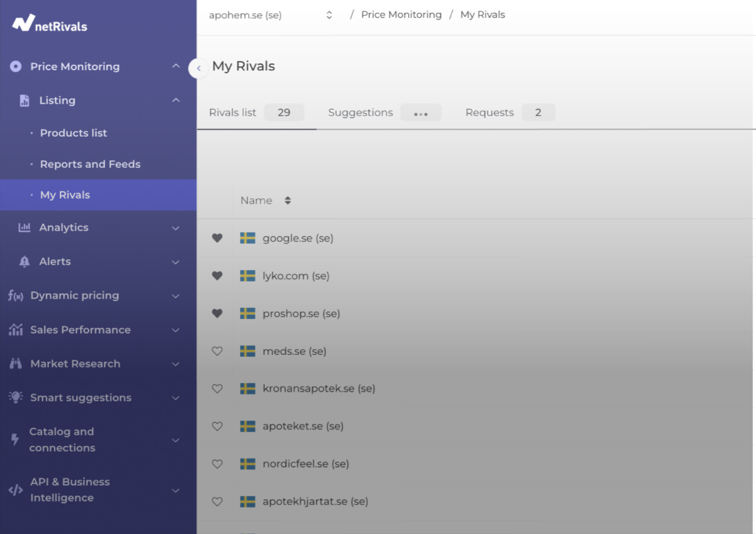Go to Reports and Feeds
Image resolution: width=756 pixels, height=534 pixels.
(90, 164)
